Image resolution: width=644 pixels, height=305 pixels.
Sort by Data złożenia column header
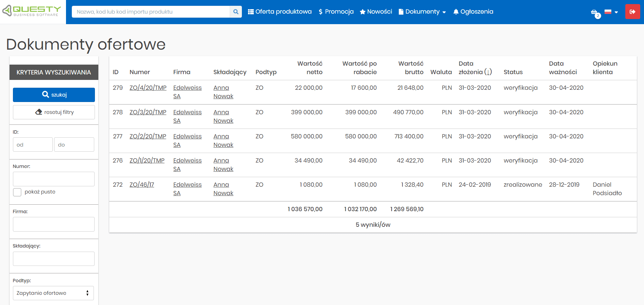pyautogui.click(x=475, y=68)
